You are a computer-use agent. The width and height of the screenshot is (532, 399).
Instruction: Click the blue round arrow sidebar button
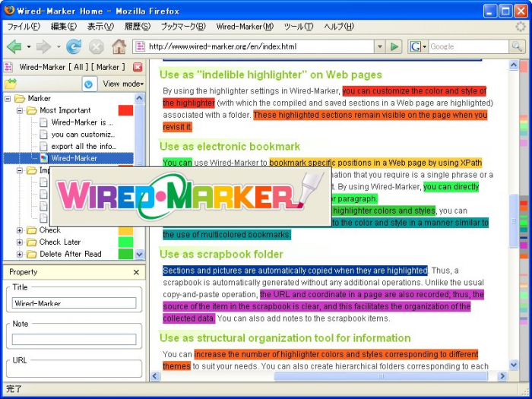(89, 84)
